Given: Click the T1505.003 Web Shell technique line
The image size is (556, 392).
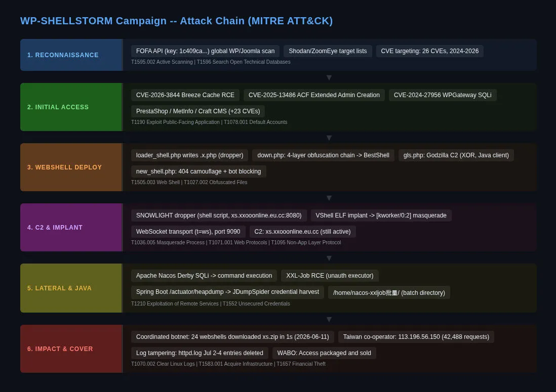Looking at the screenshot, I should [189, 183].
